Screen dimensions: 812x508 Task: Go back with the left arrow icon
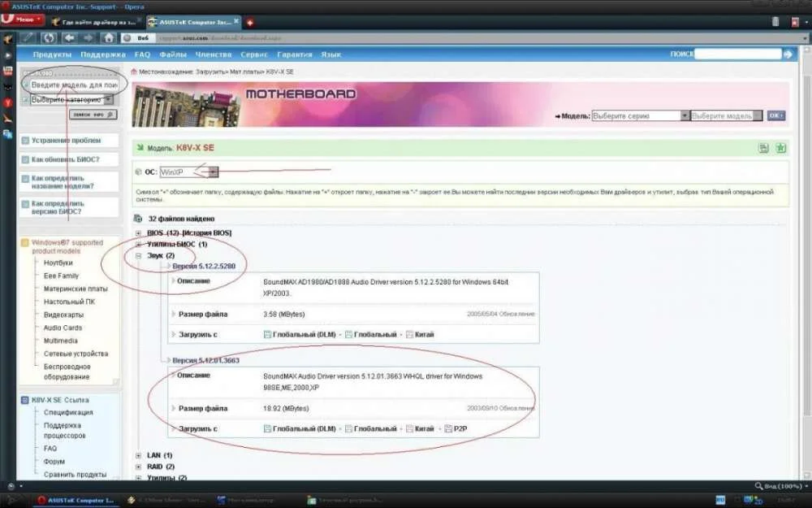coord(70,38)
